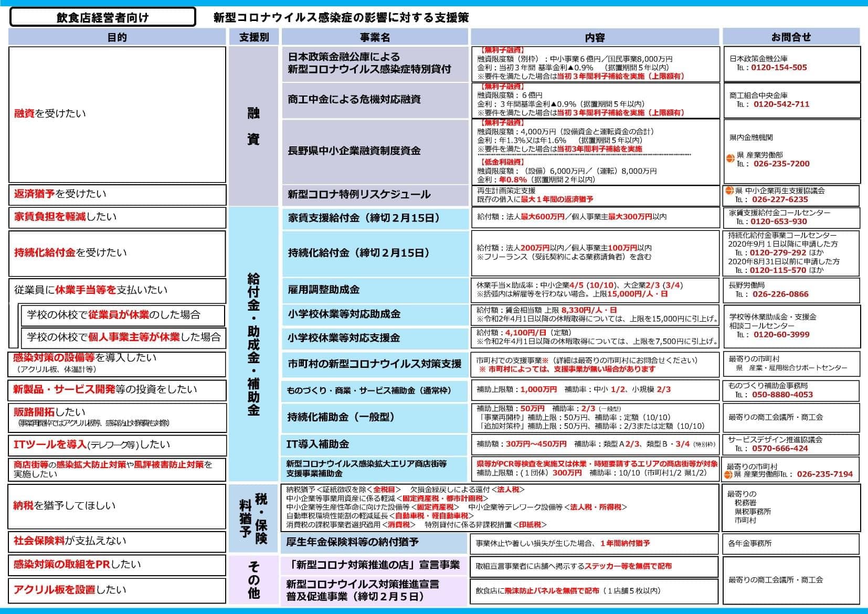Select 感染対策の設備等を導入したい cell
The height and width of the screenshot is (614, 868).
[x=117, y=364]
